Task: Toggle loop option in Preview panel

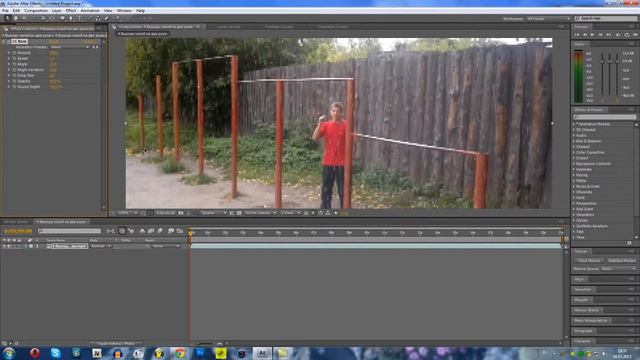Action: click(627, 35)
